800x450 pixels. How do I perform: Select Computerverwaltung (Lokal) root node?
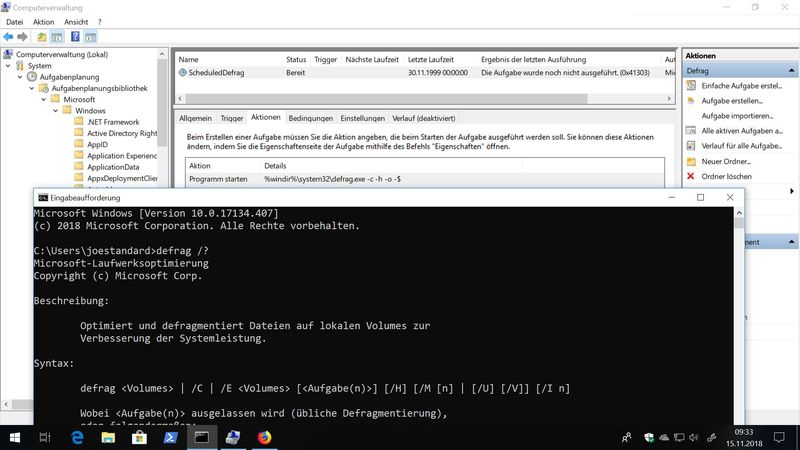(x=61, y=54)
